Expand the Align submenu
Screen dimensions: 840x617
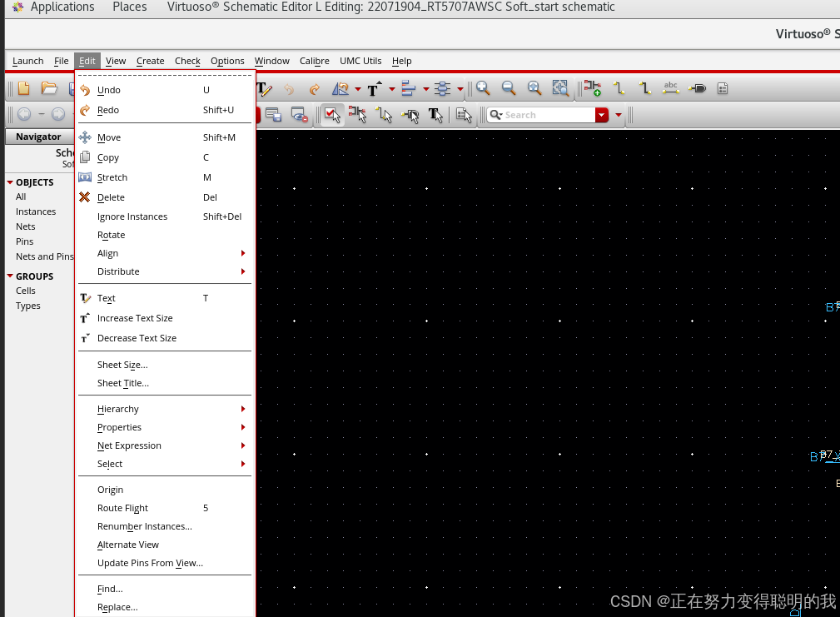[165, 253]
